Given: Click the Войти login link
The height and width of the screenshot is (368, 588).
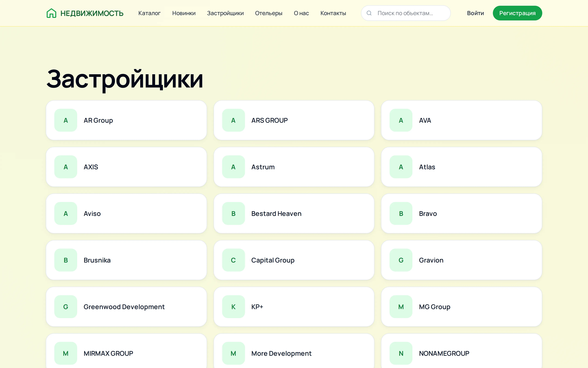Looking at the screenshot, I should [x=475, y=13].
